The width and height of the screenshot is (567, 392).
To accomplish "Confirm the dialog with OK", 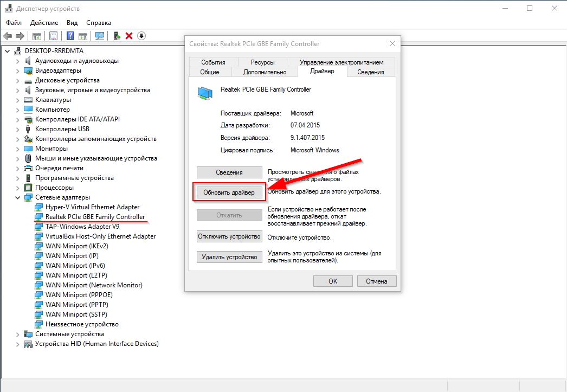I will [333, 281].
